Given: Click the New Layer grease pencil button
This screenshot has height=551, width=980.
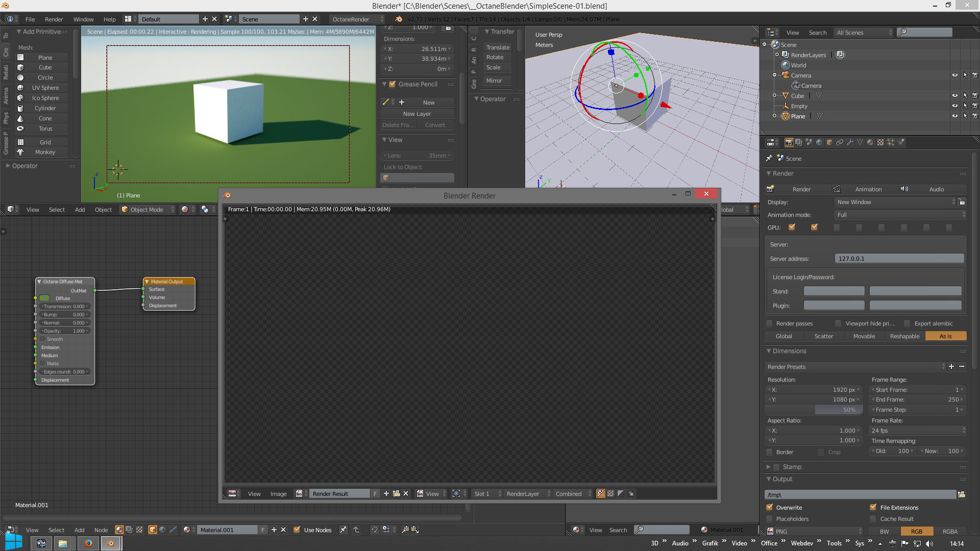Looking at the screenshot, I should [x=417, y=114].
